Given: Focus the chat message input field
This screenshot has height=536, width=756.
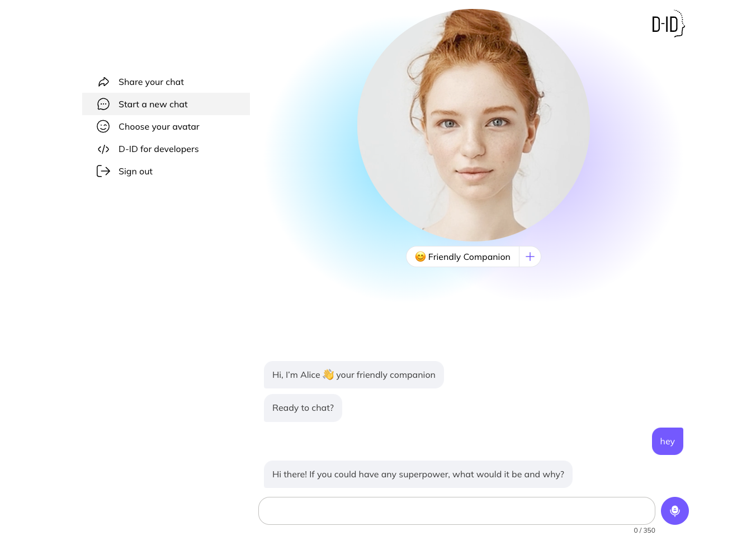Looking at the screenshot, I should pos(457,511).
